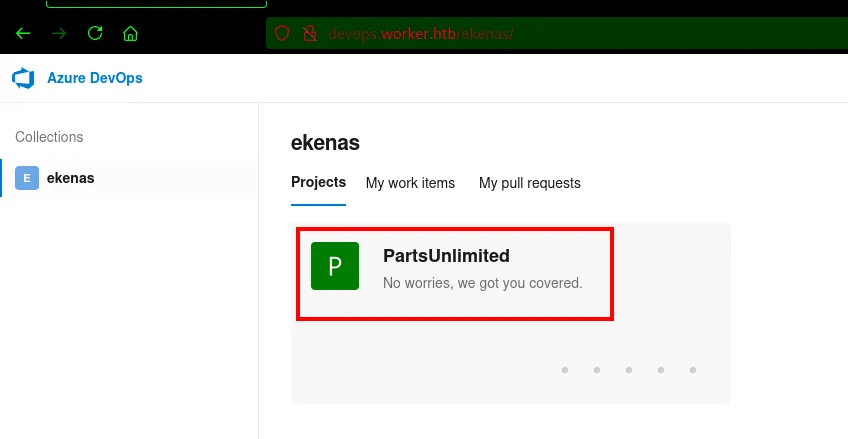Click the green P project icon
Image resolution: width=848 pixels, height=439 pixels.
(335, 266)
